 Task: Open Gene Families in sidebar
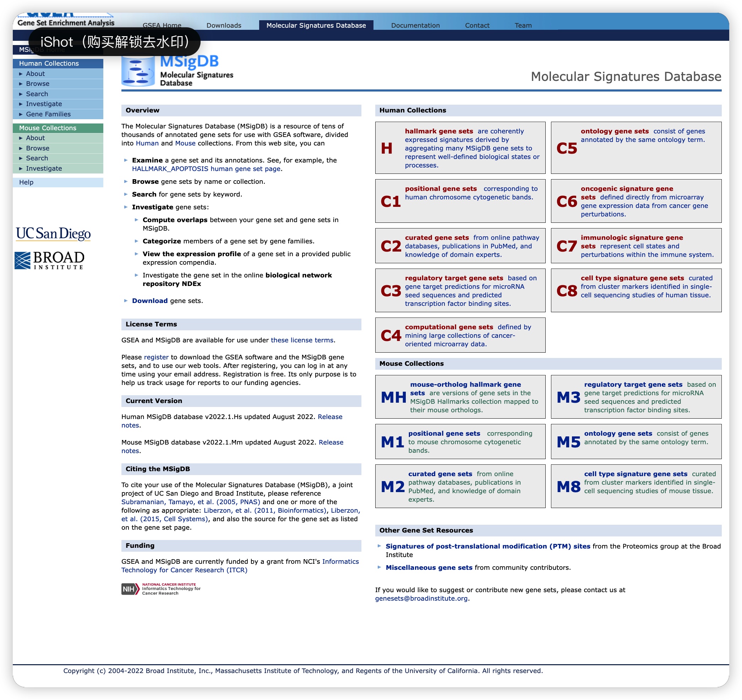tap(58, 114)
